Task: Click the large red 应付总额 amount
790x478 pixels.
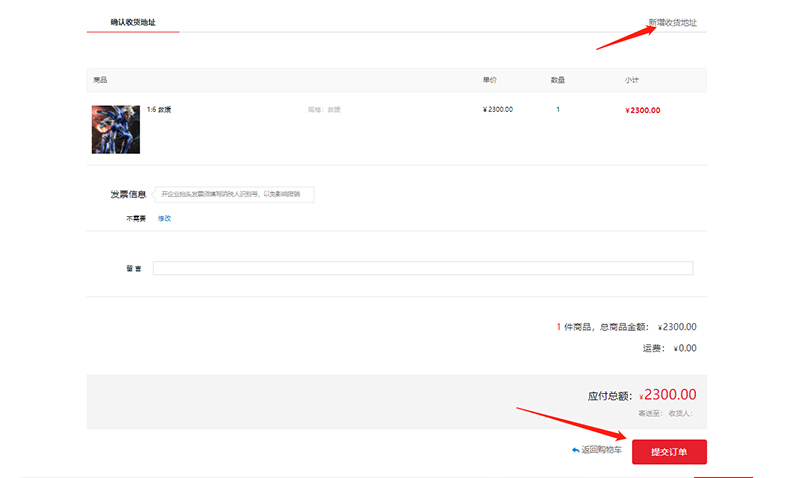Action: [668, 395]
